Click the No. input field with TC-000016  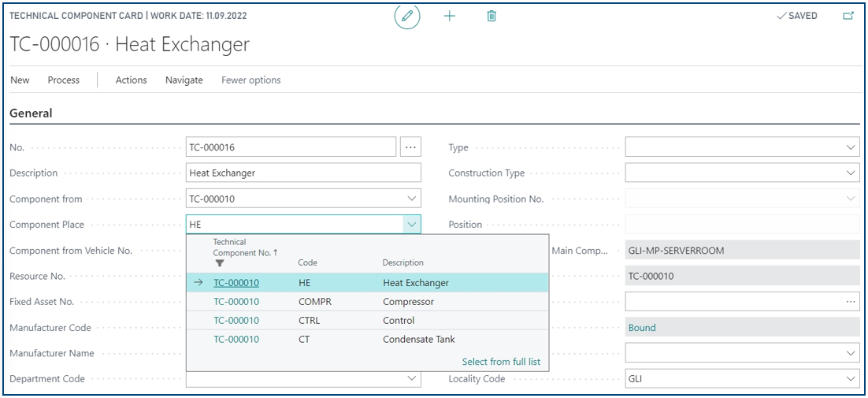291,147
